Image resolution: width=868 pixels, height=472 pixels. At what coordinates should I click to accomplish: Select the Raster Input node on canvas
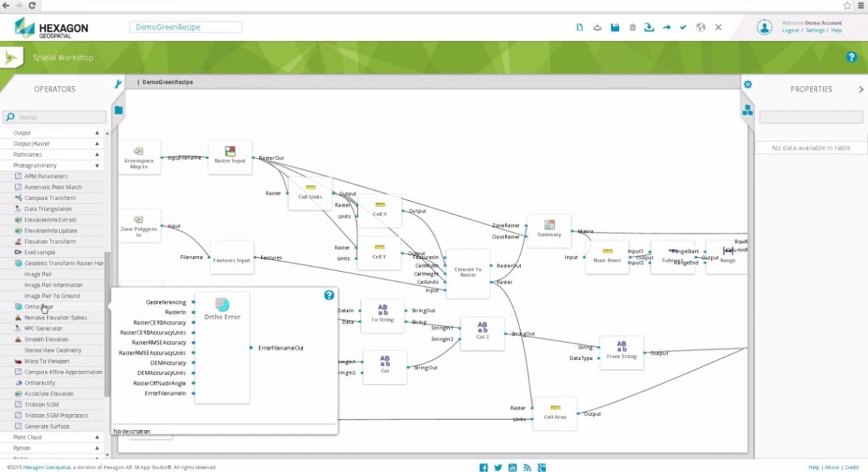(x=230, y=158)
